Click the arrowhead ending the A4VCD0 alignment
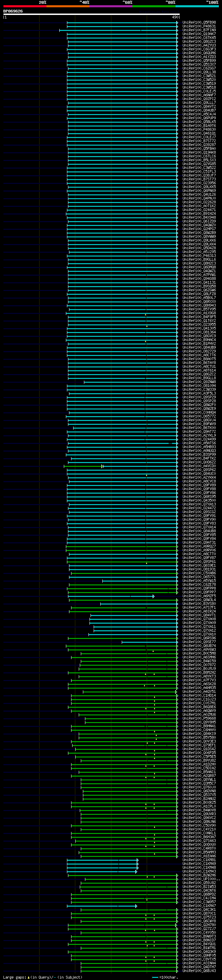The width and height of the screenshot is (222, 980). click(x=102, y=466)
